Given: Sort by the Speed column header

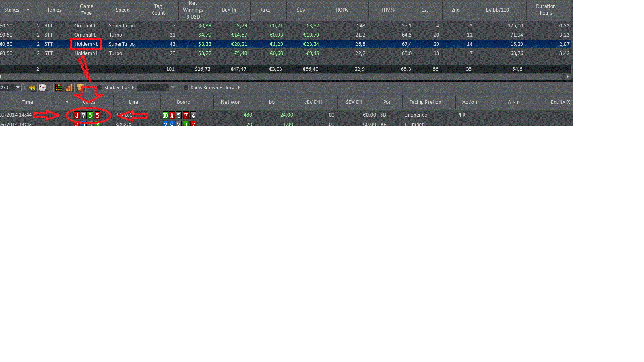Looking at the screenshot, I should [x=123, y=10].
